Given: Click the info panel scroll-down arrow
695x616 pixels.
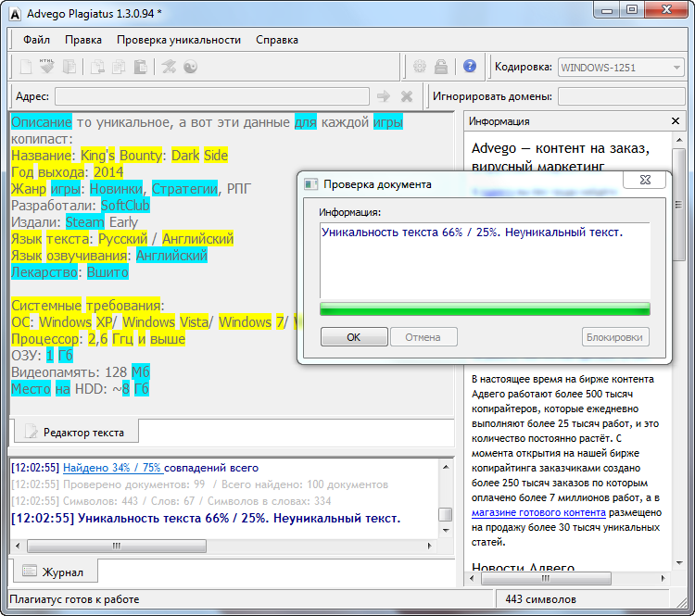Looking at the screenshot, I should click(x=679, y=563).
